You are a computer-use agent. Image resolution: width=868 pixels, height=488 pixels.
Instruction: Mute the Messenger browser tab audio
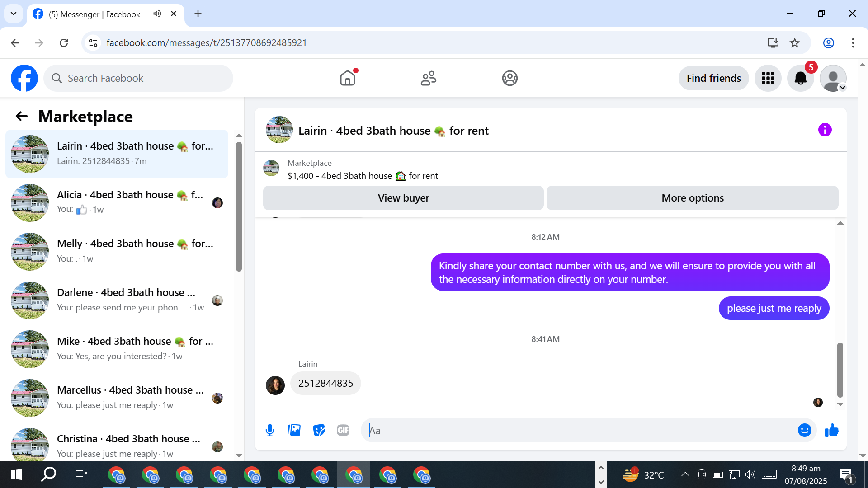(x=157, y=14)
